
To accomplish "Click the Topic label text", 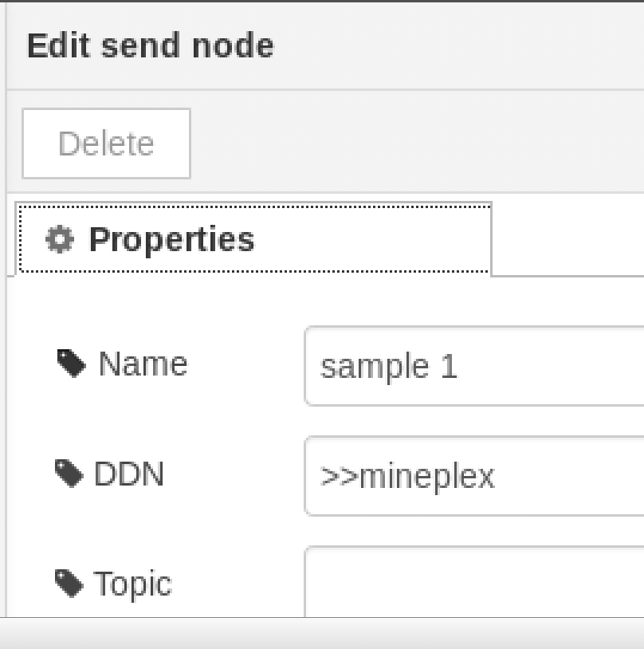I will point(132,584).
